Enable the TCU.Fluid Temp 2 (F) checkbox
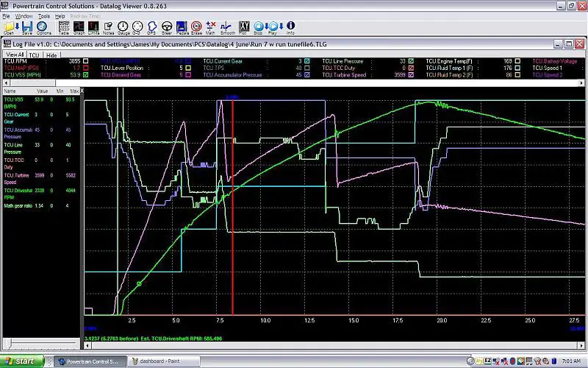 518,75
